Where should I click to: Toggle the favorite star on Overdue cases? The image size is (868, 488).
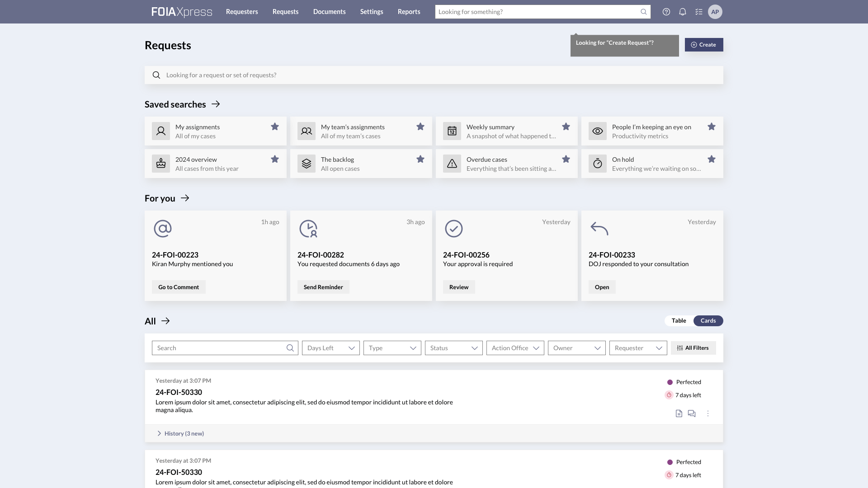566,159
